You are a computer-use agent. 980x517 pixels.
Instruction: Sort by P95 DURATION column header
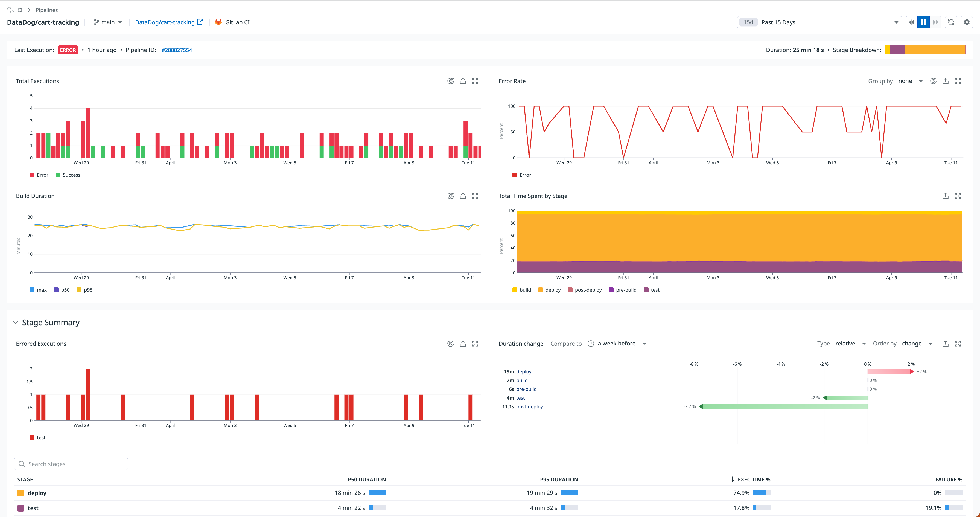point(559,480)
